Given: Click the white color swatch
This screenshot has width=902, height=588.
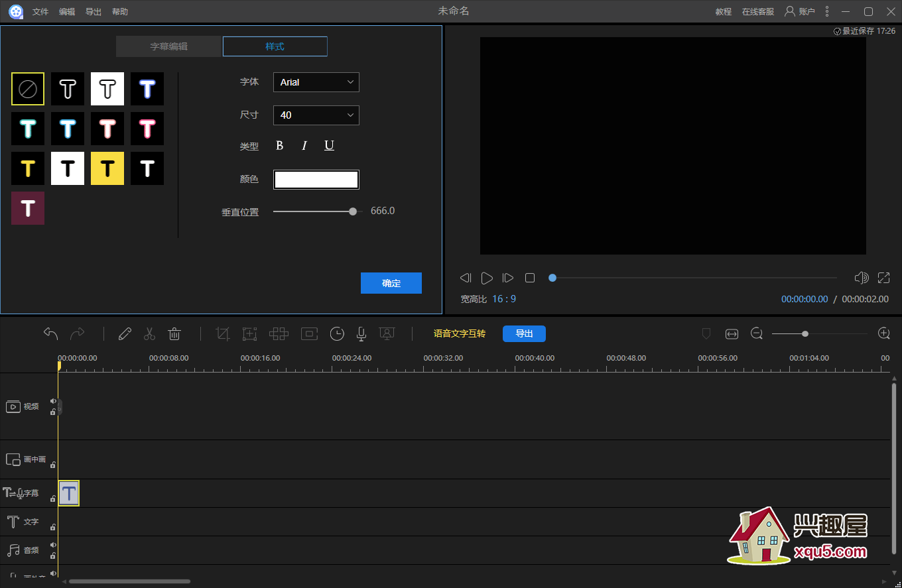Looking at the screenshot, I should point(316,180).
